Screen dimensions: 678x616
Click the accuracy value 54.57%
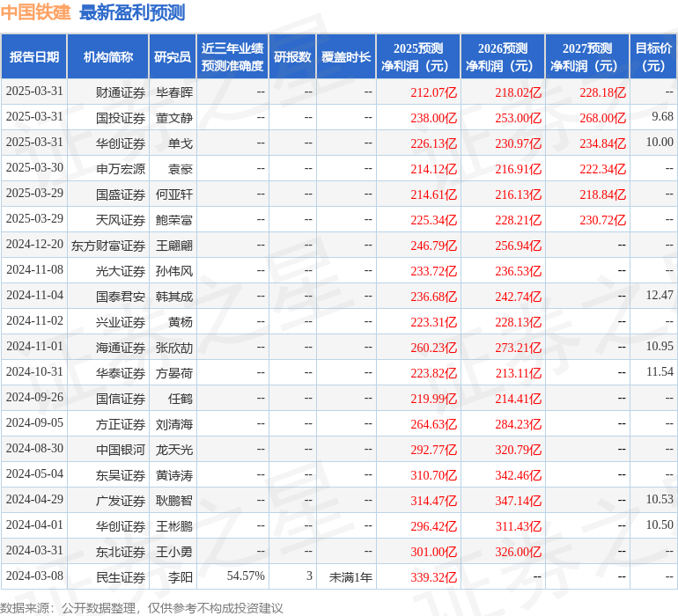[x=246, y=576]
